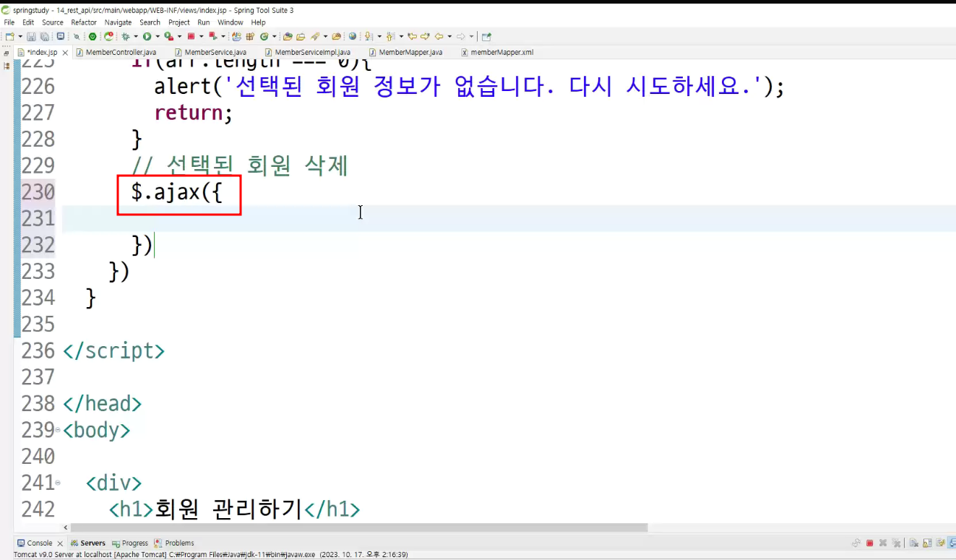The image size is (956, 560).
Task: Jump to Previous Annotation toolbar icon
Action: (389, 36)
